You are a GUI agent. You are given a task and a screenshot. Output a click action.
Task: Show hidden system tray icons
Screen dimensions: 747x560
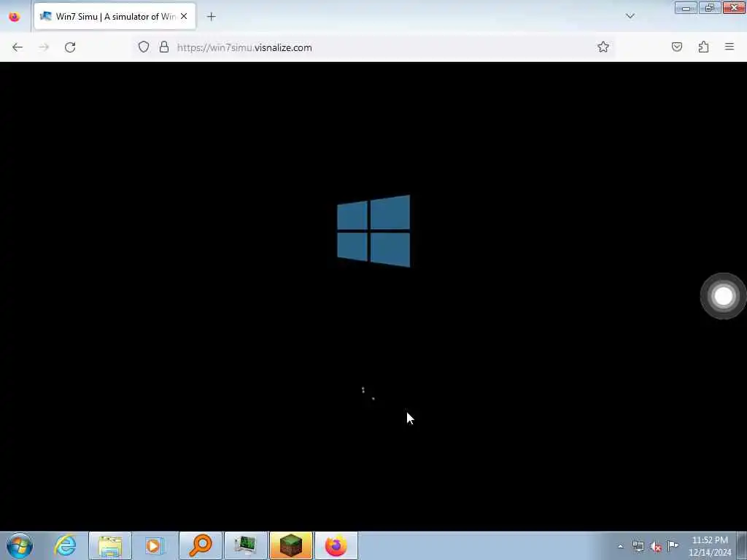620,547
